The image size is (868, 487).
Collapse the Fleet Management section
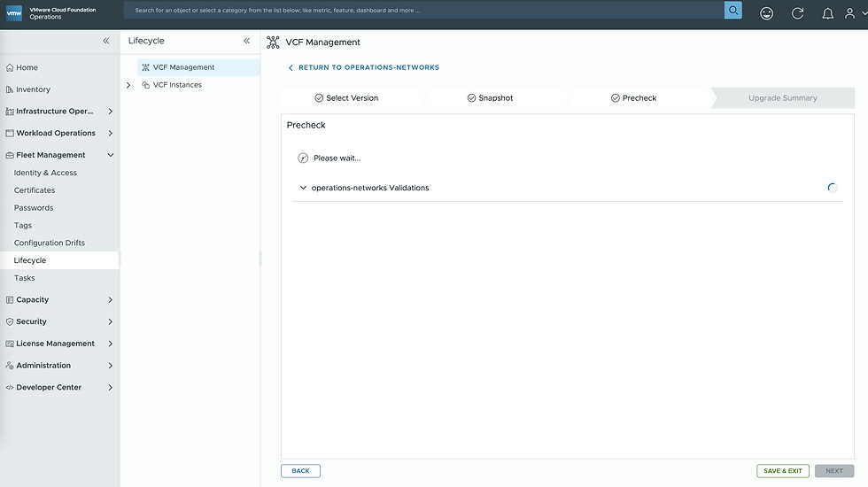point(110,155)
